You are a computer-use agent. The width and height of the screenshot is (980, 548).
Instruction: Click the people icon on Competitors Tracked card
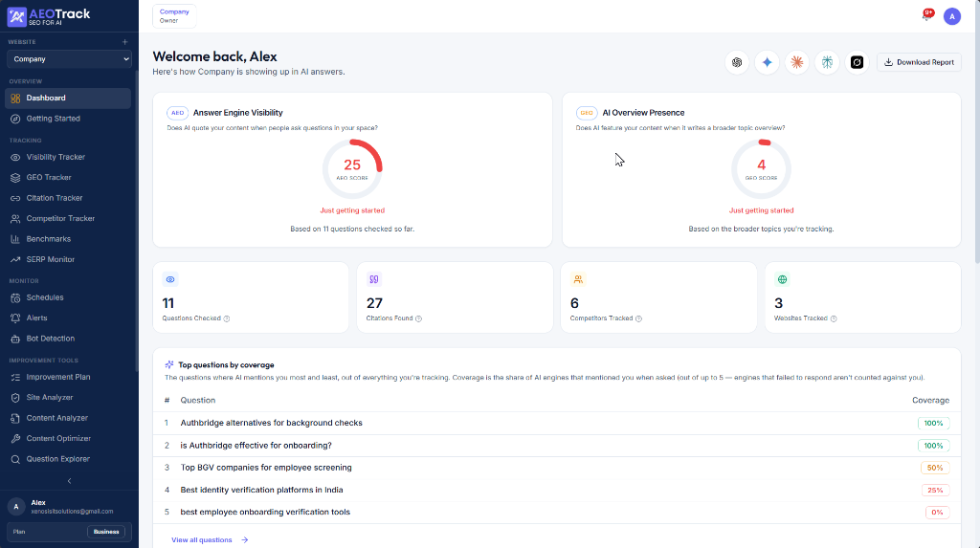578,279
